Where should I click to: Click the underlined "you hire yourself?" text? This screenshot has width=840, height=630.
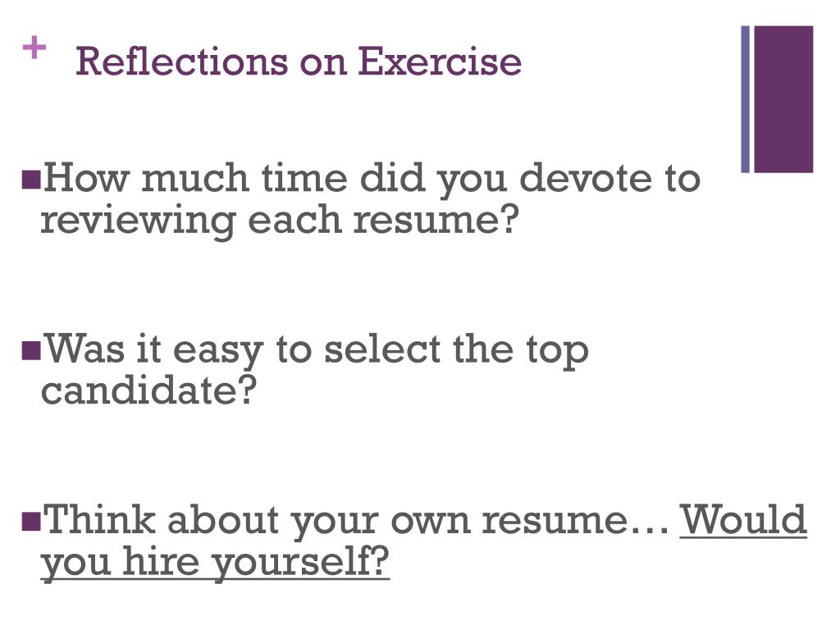(x=215, y=563)
